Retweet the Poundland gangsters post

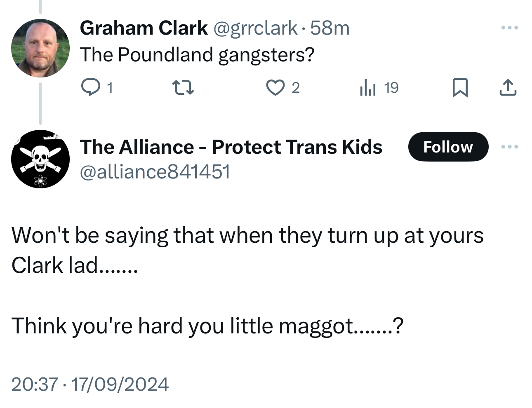click(182, 87)
